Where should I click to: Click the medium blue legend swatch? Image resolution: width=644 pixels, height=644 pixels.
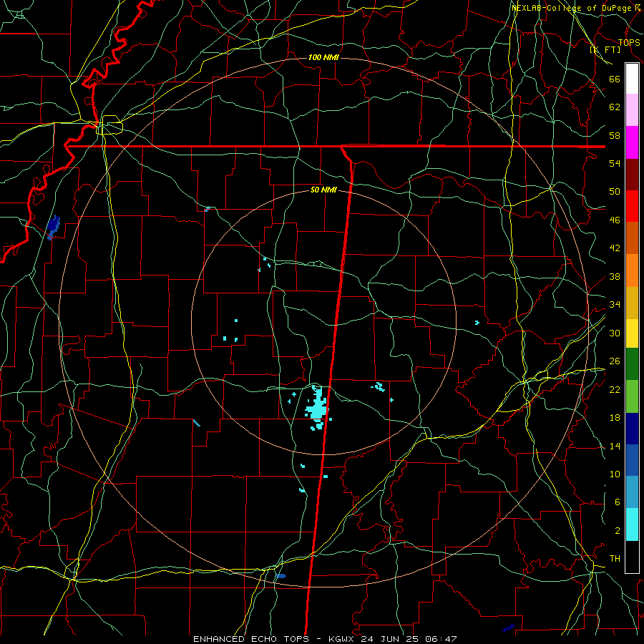(x=632, y=460)
